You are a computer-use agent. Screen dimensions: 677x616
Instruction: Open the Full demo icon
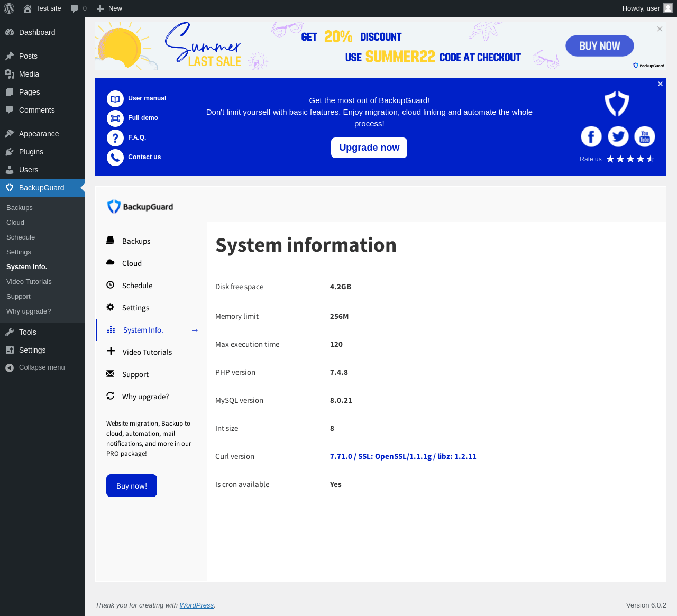115,118
